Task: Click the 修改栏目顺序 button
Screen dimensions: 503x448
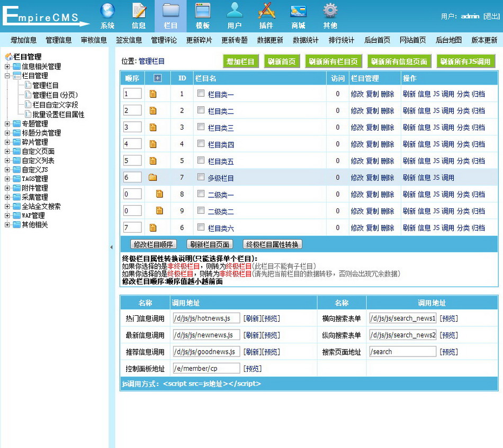Action: coord(154,244)
